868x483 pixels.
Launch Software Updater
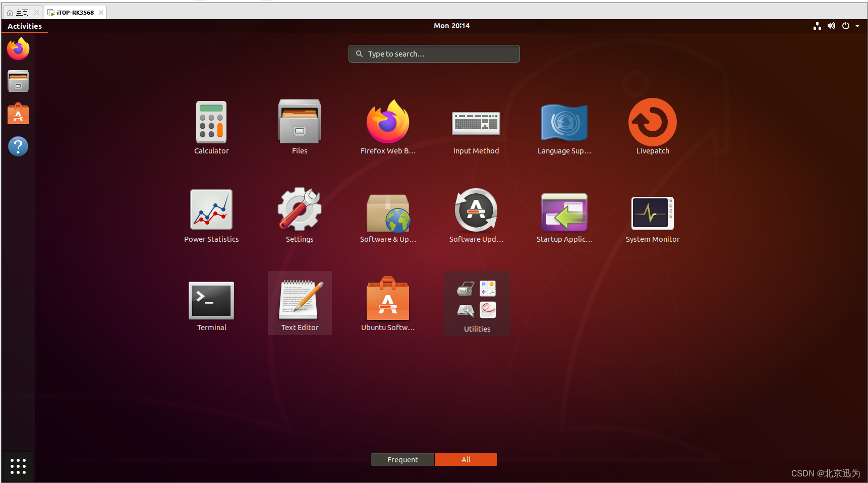click(x=476, y=216)
